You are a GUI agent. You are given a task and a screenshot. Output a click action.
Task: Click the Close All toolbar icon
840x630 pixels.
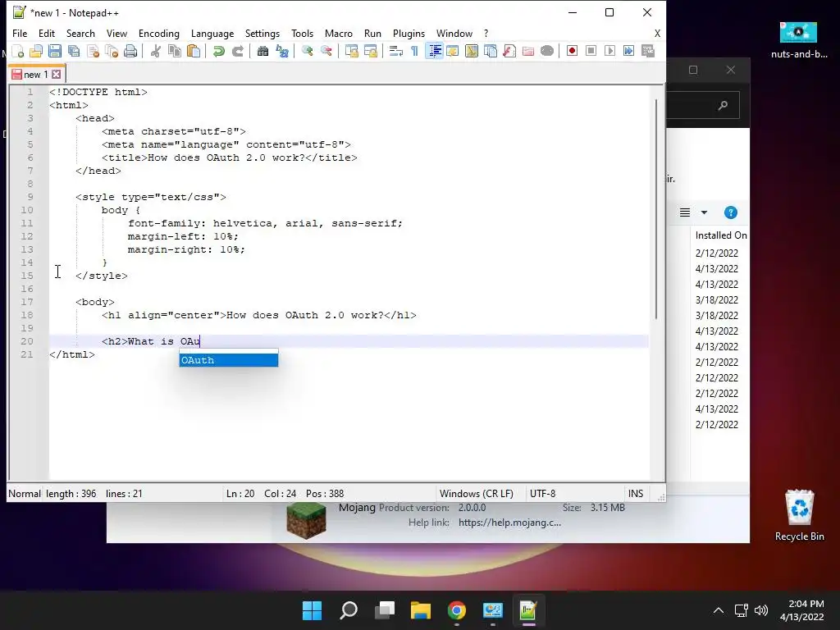112,51
